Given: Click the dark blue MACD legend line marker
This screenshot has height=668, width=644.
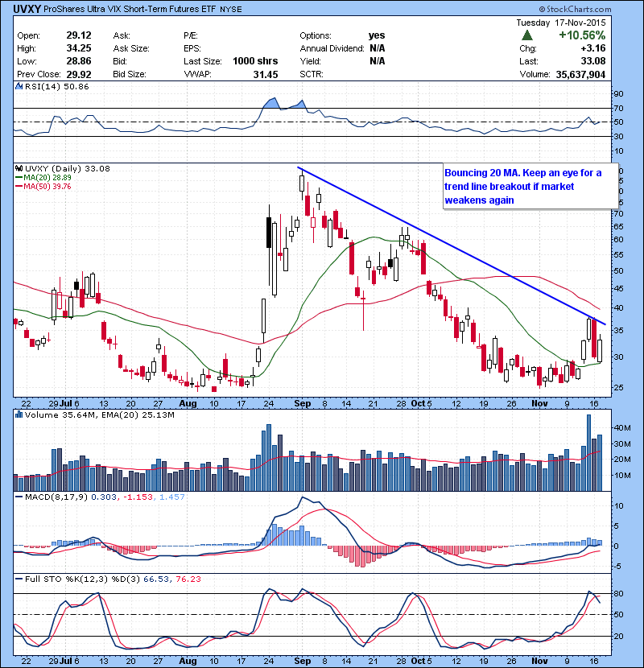Looking at the screenshot, I should (19, 497).
